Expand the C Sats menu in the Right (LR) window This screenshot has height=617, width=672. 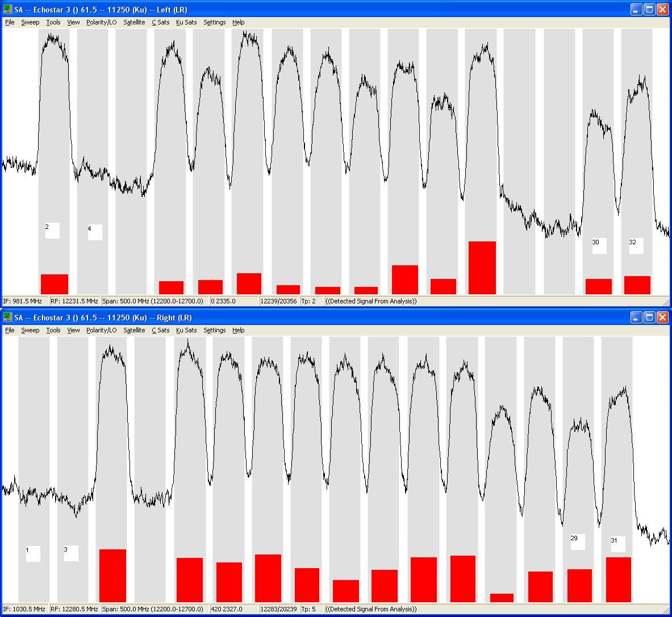coord(160,330)
